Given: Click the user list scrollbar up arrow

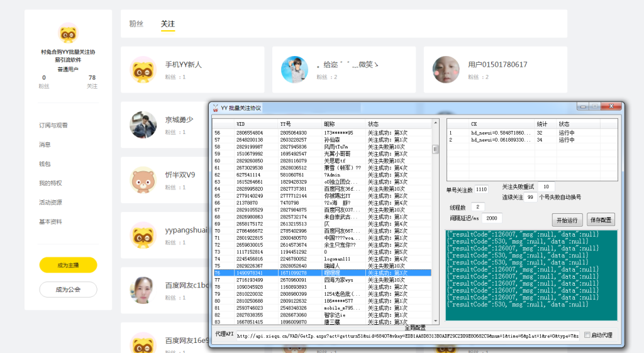Looking at the screenshot, I should [435, 123].
